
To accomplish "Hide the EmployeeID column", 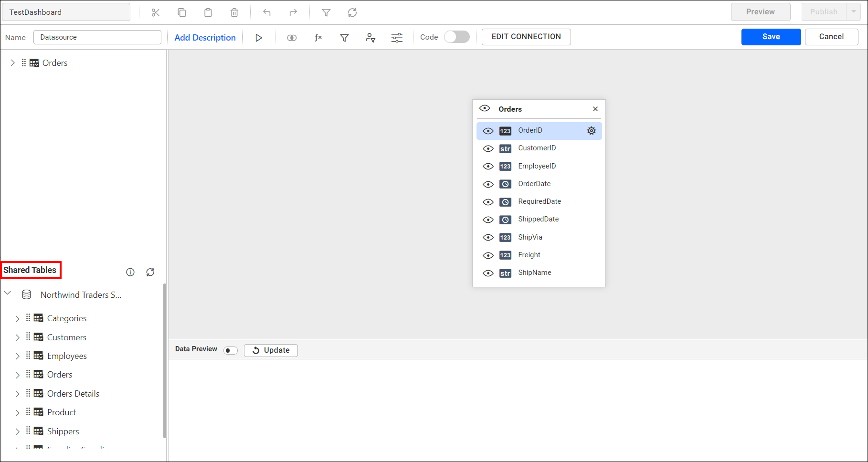I will [x=488, y=166].
